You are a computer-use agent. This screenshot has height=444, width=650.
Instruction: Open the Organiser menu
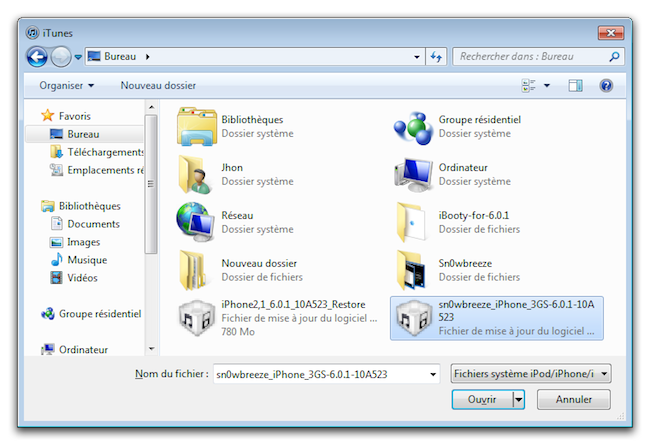click(x=67, y=85)
